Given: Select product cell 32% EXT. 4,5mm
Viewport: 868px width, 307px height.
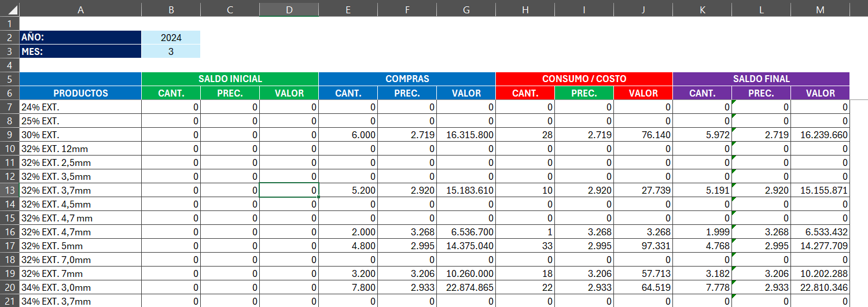Looking at the screenshot, I should click(80, 204).
